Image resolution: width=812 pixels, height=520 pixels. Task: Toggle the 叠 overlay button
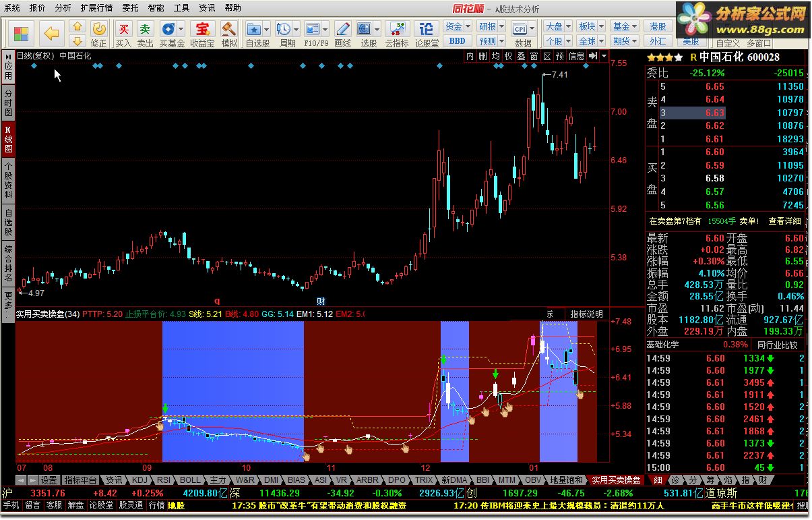click(x=522, y=56)
